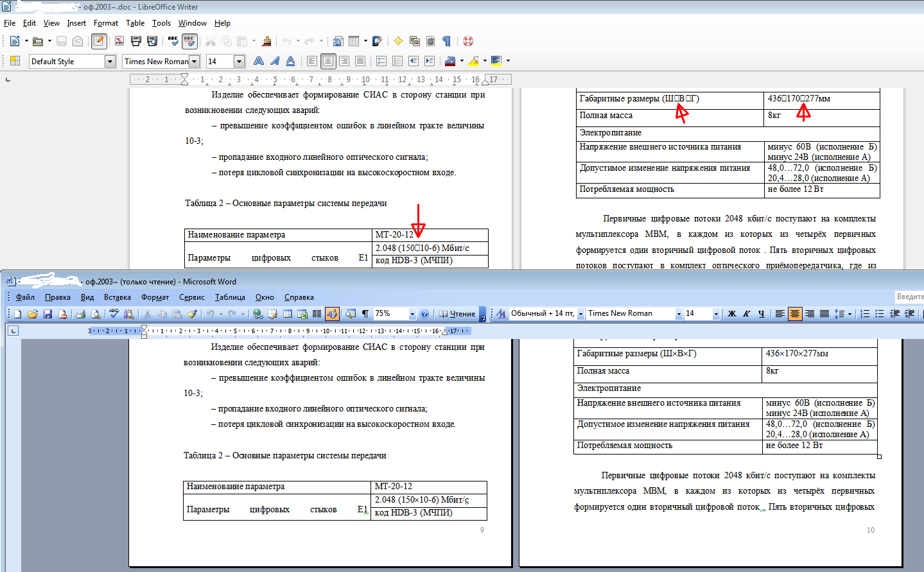Image resolution: width=924 pixels, height=572 pixels.
Task: Click the Word help question input field
Action: [x=909, y=297]
